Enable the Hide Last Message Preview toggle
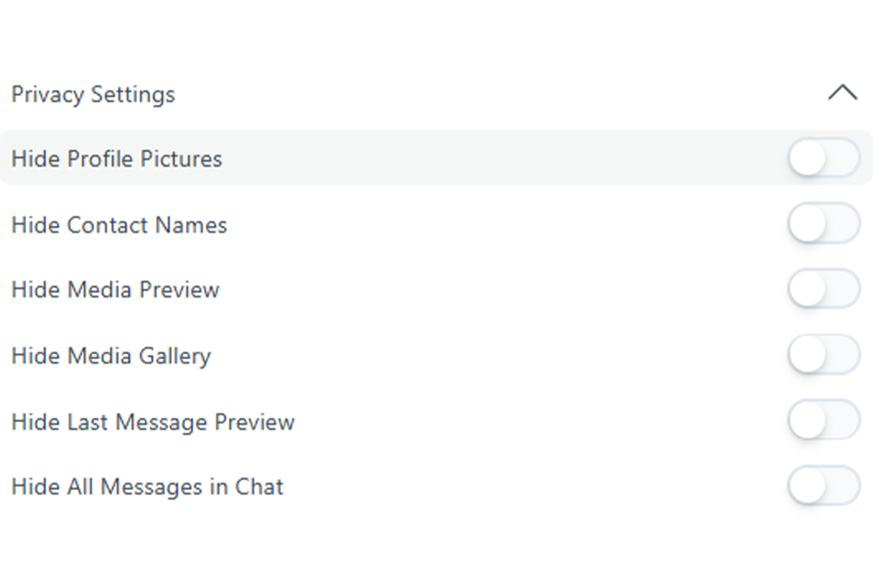882x588 pixels. pyautogui.click(x=824, y=420)
